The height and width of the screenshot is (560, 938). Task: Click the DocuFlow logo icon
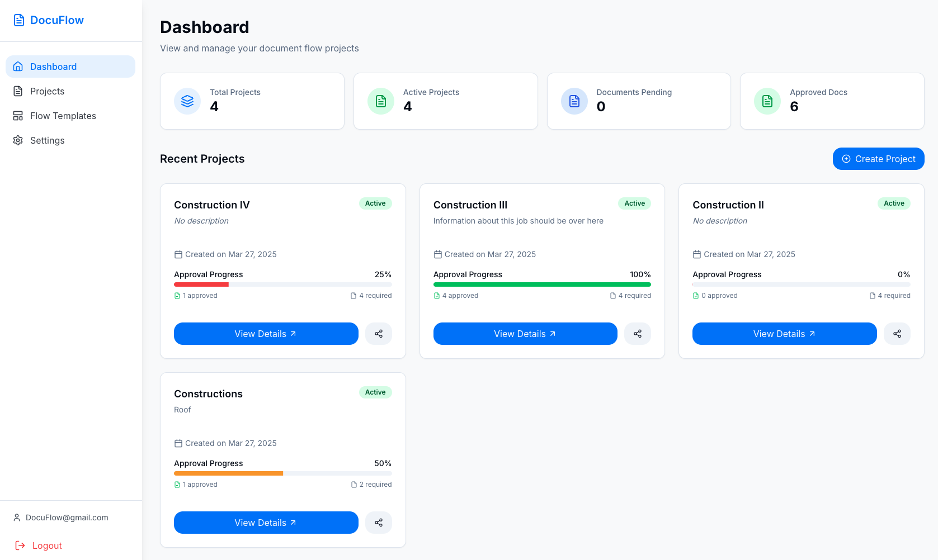19,20
